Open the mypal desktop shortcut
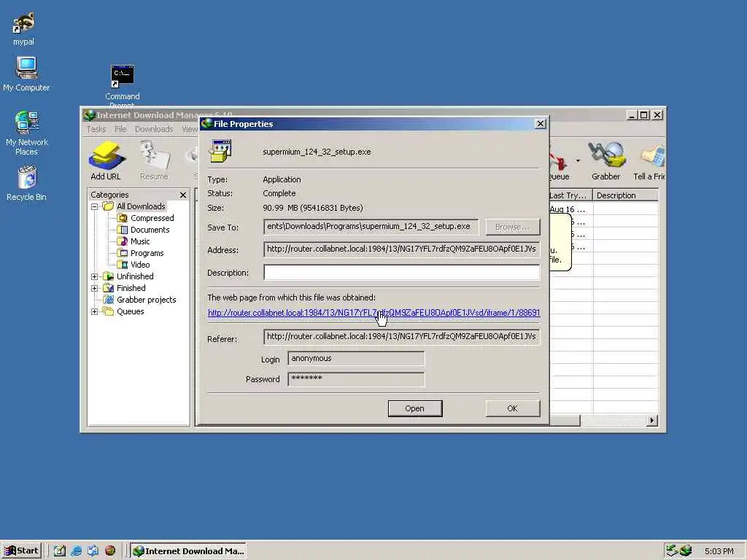Image resolution: width=747 pixels, height=560 pixels. (24, 28)
